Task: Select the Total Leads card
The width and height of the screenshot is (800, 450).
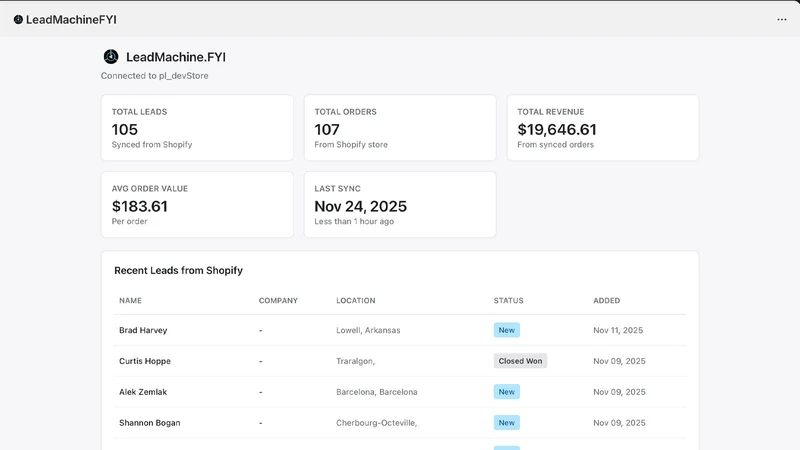Action: coord(197,128)
